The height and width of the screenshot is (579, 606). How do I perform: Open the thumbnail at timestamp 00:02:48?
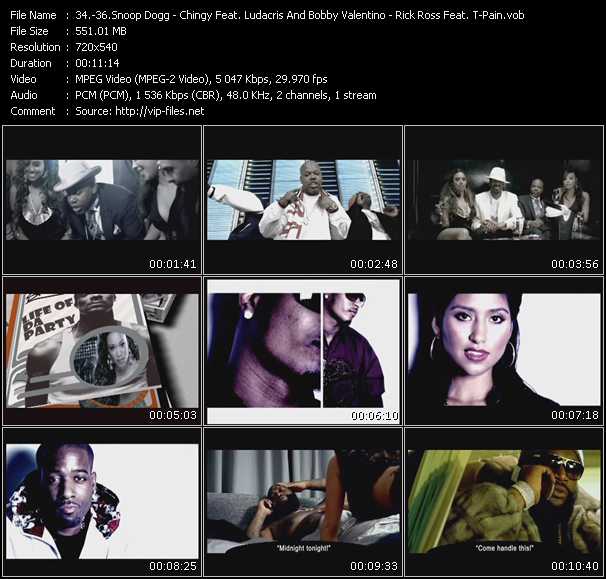point(303,200)
